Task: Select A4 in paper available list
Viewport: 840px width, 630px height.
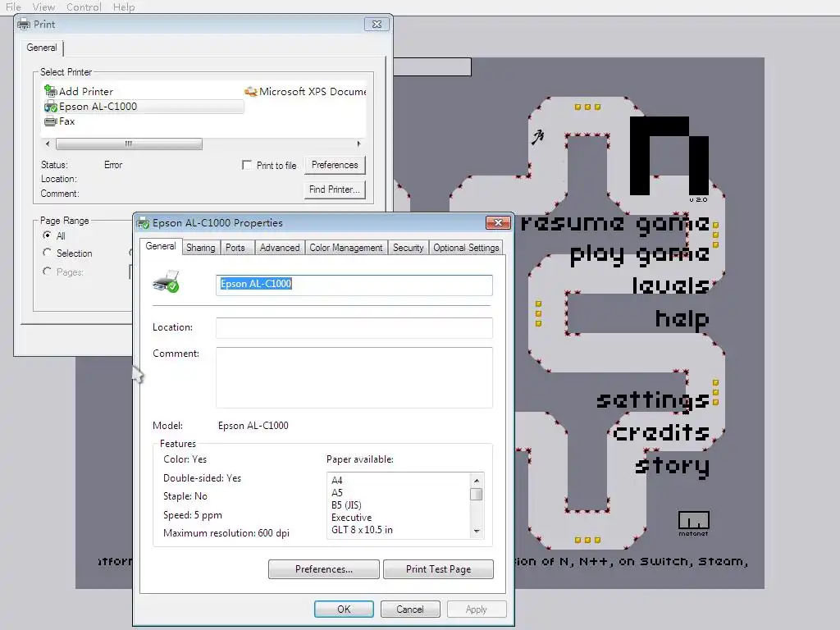Action: [337, 480]
